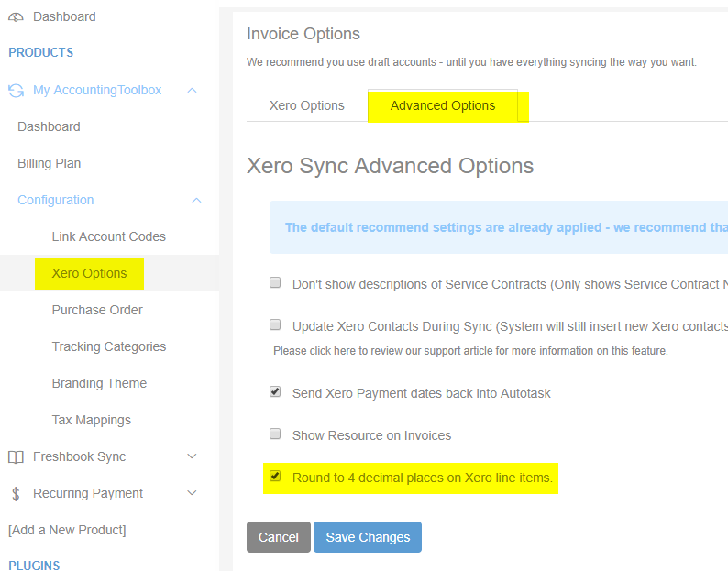Uncheck Send Xero Payment dates back into Autotask

coord(275,391)
